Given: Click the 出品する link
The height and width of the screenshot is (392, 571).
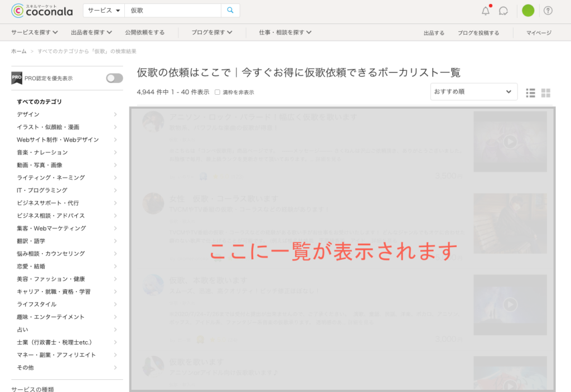Looking at the screenshot, I should click(434, 33).
